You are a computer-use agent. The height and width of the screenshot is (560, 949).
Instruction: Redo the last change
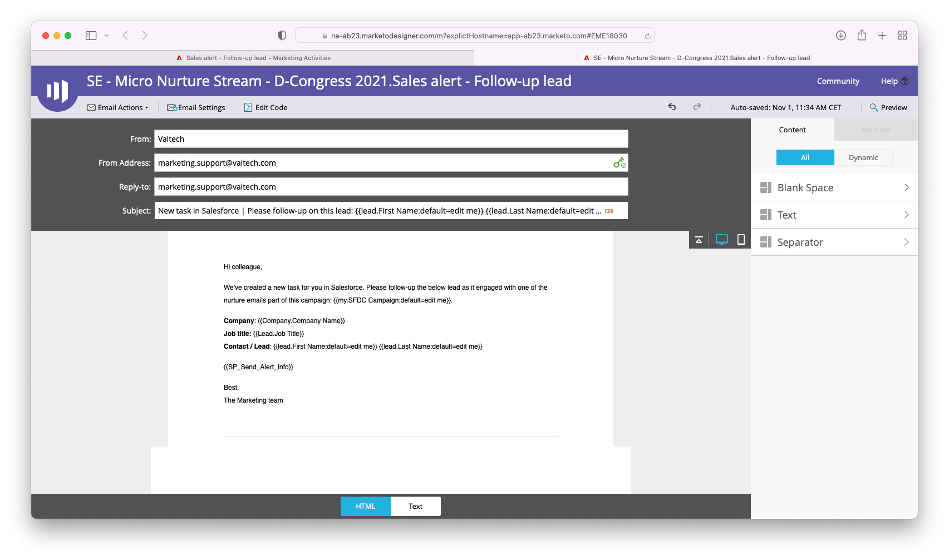tap(697, 107)
